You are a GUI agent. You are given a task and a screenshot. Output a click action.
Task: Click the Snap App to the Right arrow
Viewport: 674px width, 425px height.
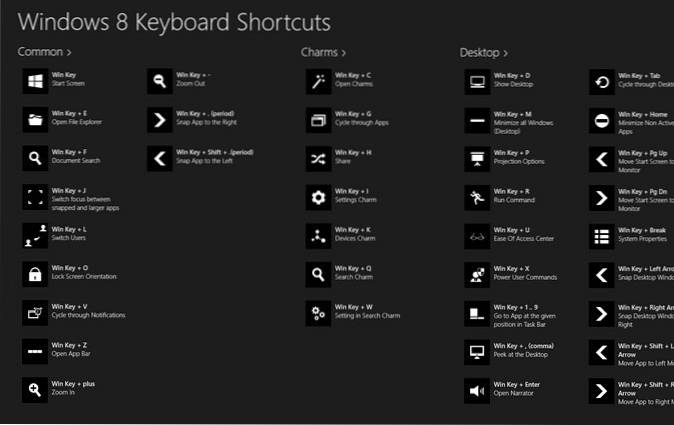pos(159,119)
